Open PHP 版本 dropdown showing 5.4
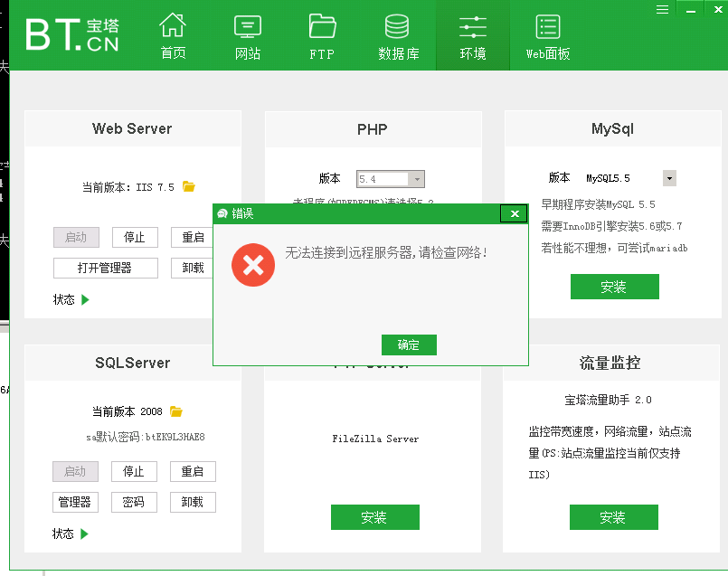This screenshot has width=728, height=576. 391,179
